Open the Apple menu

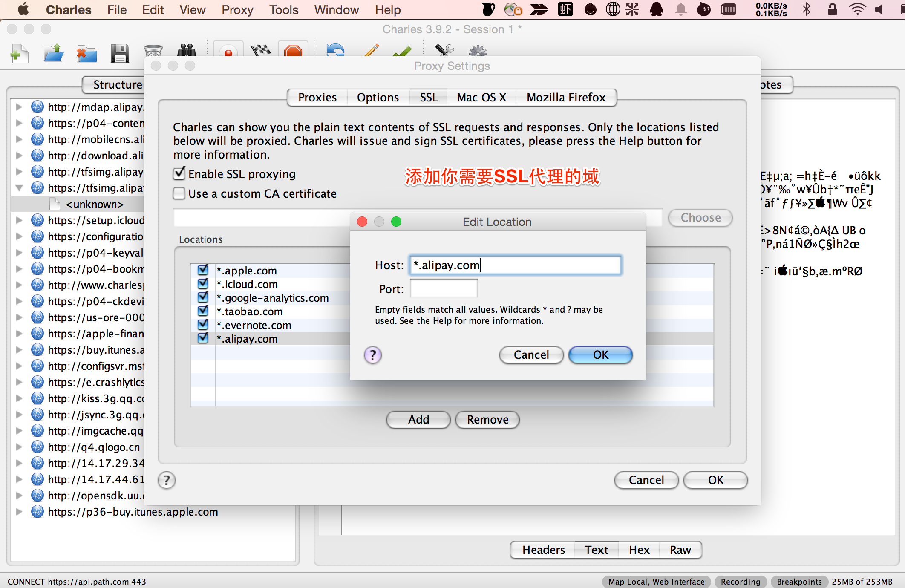pyautogui.click(x=23, y=9)
